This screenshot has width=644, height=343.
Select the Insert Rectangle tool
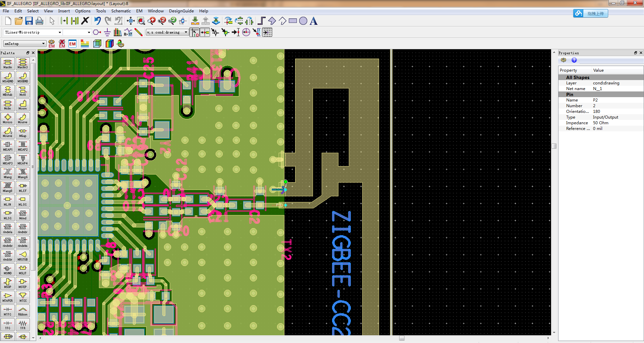click(x=293, y=21)
